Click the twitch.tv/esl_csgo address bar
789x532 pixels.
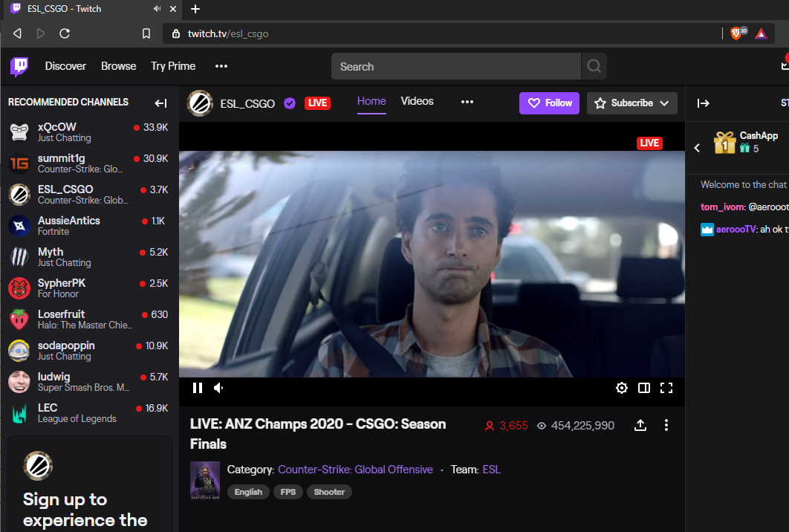point(443,33)
